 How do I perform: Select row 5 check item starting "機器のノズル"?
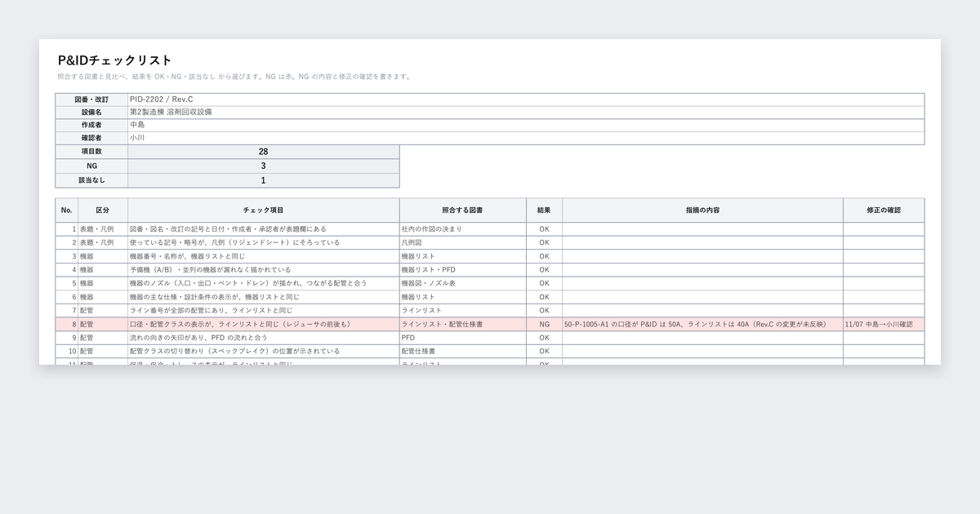point(264,283)
